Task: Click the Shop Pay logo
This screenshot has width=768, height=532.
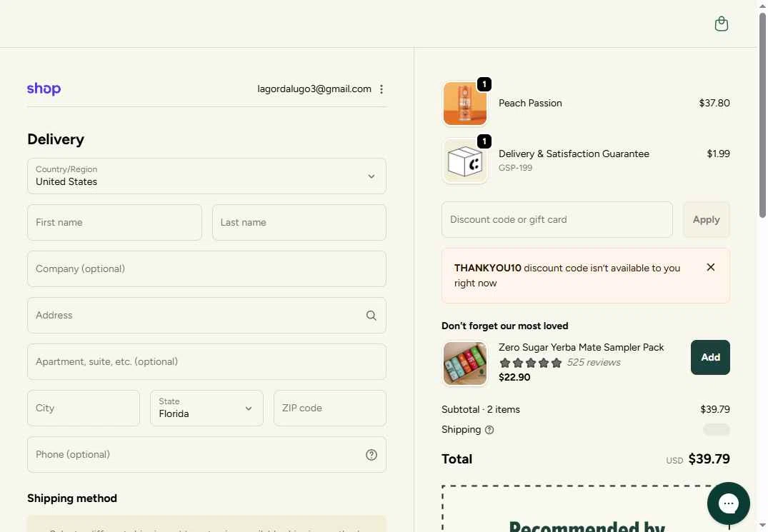Action: pyautogui.click(x=44, y=89)
